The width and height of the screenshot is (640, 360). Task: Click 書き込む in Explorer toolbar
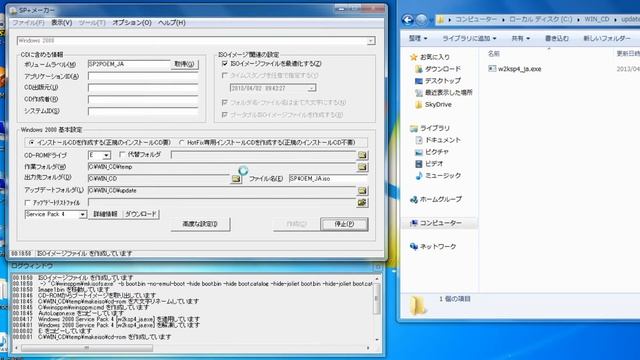557,38
